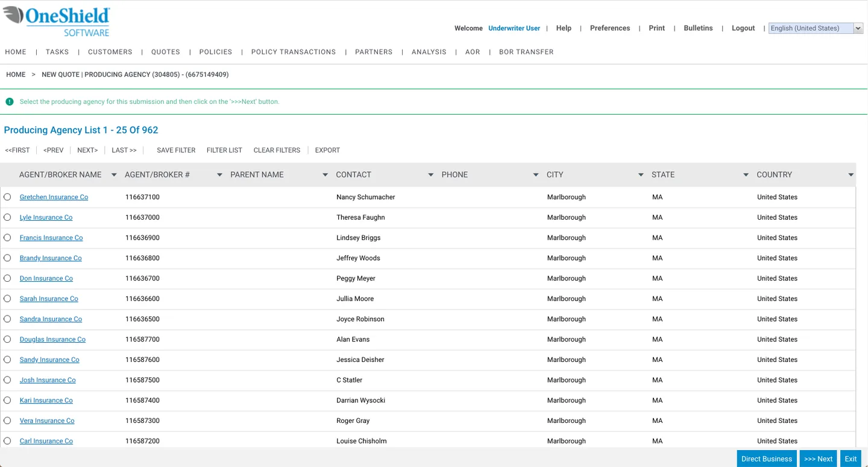The height and width of the screenshot is (467, 868).
Task: Open the Lyle Insurance Co link
Action: click(x=46, y=217)
